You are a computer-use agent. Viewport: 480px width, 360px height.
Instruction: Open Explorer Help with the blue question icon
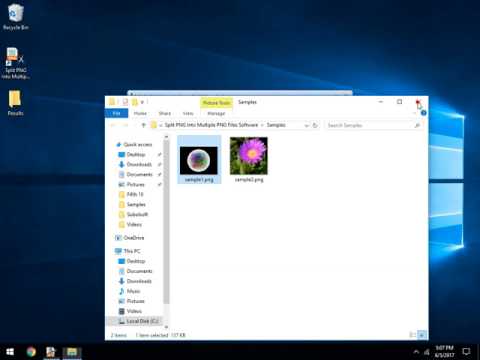click(x=423, y=113)
